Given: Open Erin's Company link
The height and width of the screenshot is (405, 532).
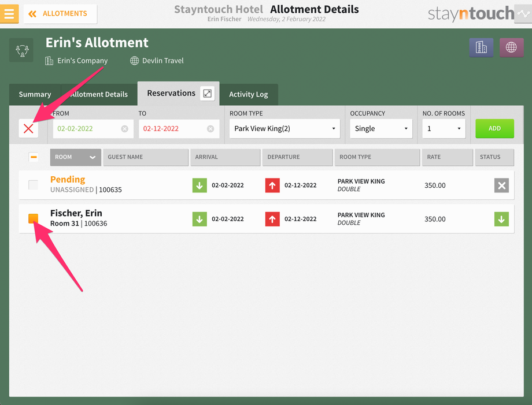Looking at the screenshot, I should pyautogui.click(x=83, y=61).
